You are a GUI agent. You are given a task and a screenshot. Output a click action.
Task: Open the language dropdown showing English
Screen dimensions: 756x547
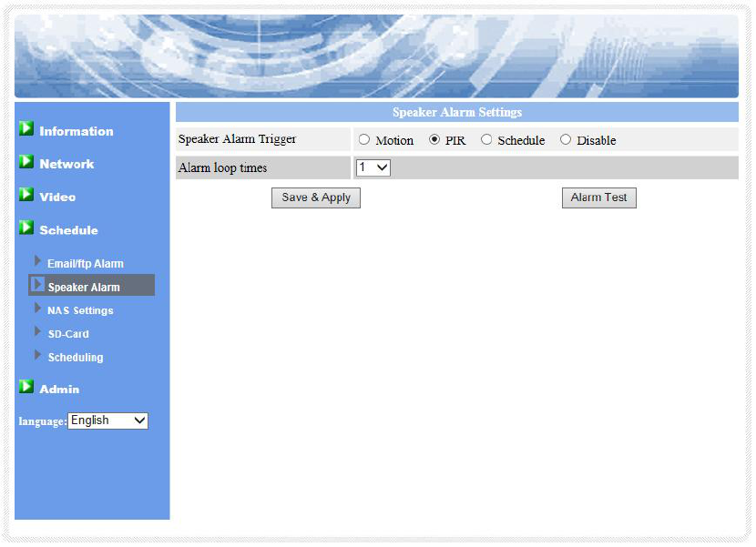(108, 420)
